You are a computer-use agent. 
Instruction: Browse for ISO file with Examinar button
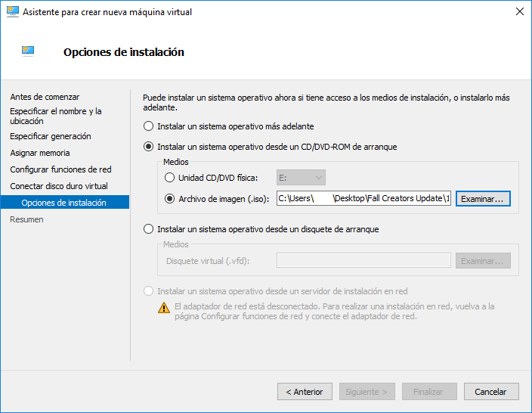483,199
